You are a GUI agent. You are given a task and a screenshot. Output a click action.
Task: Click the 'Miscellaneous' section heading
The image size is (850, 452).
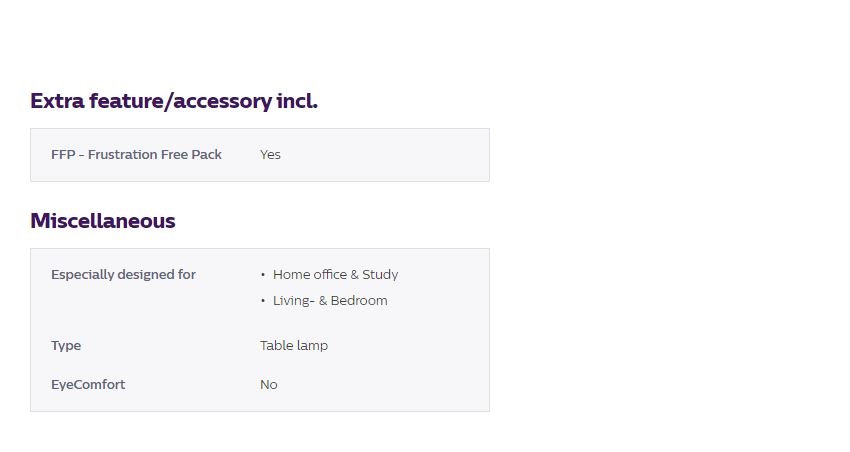[x=103, y=221]
